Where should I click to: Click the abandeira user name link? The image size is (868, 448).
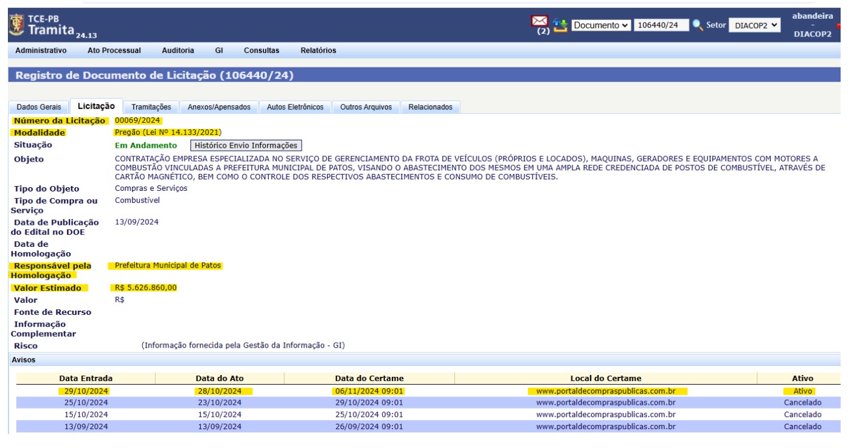[x=812, y=16]
